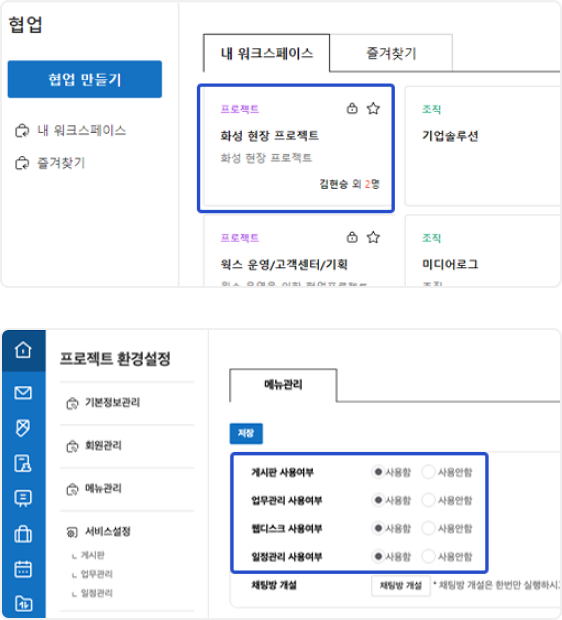Open 서비스설정 menu item
This screenshot has width=562, height=620.
(108, 531)
